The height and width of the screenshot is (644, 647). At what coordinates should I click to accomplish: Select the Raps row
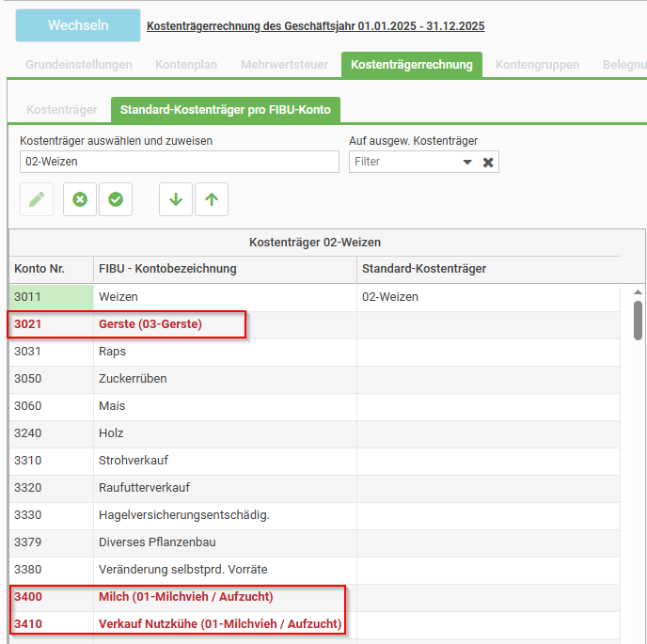click(315, 352)
